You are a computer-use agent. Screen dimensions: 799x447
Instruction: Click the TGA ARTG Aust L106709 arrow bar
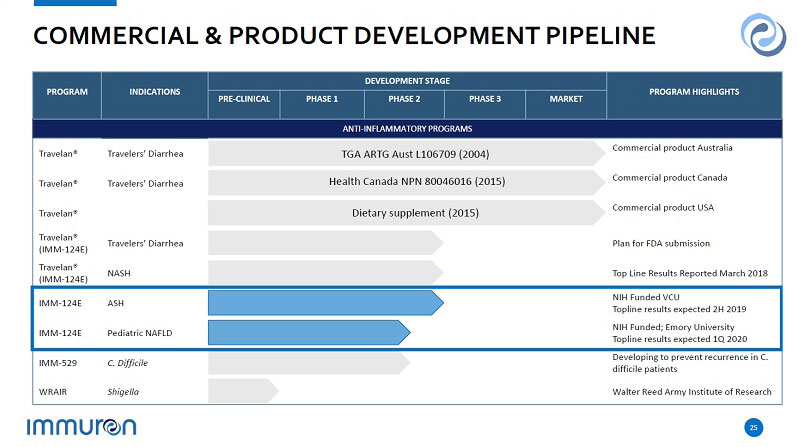point(406,154)
